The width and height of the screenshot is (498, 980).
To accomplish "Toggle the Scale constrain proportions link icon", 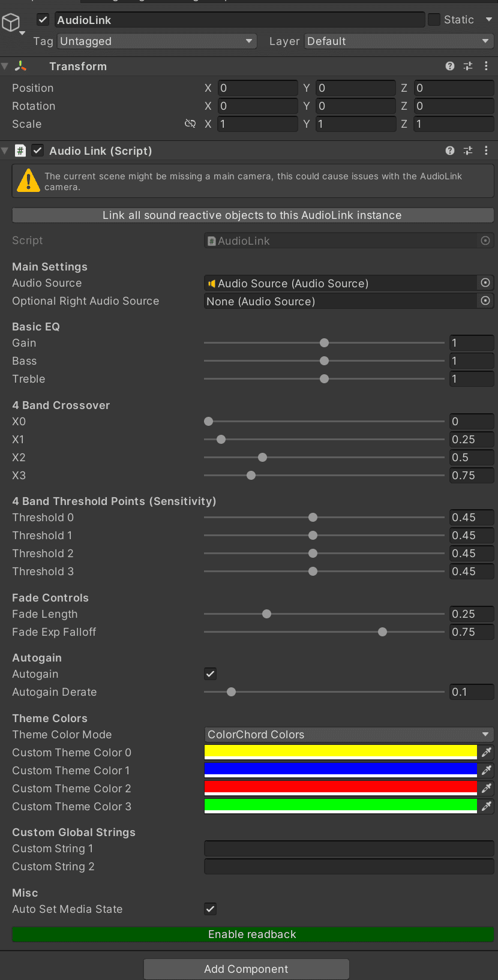I will 190,124.
